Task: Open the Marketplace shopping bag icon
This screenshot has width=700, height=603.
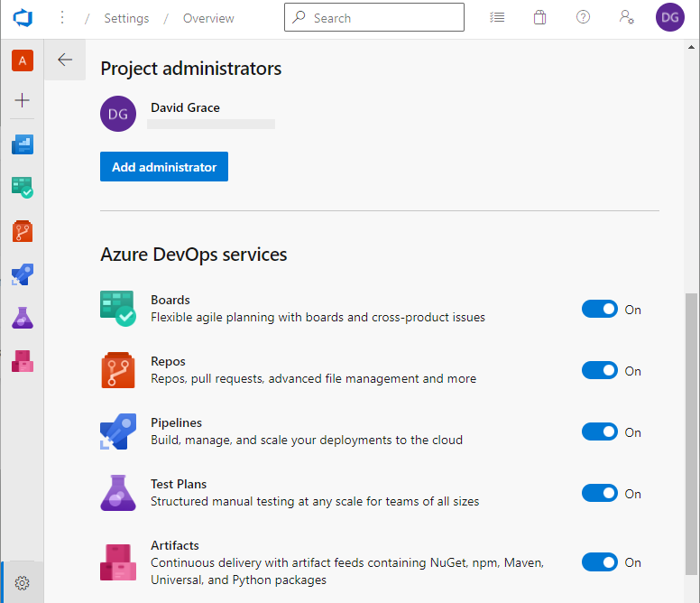Action: 539,17
